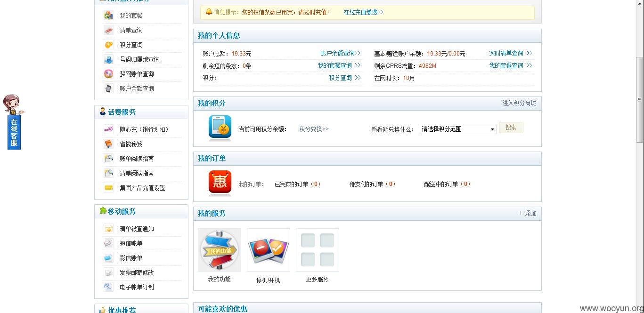Open 更多服务 grid icon
The width and height of the screenshot is (644, 313).
(317, 250)
